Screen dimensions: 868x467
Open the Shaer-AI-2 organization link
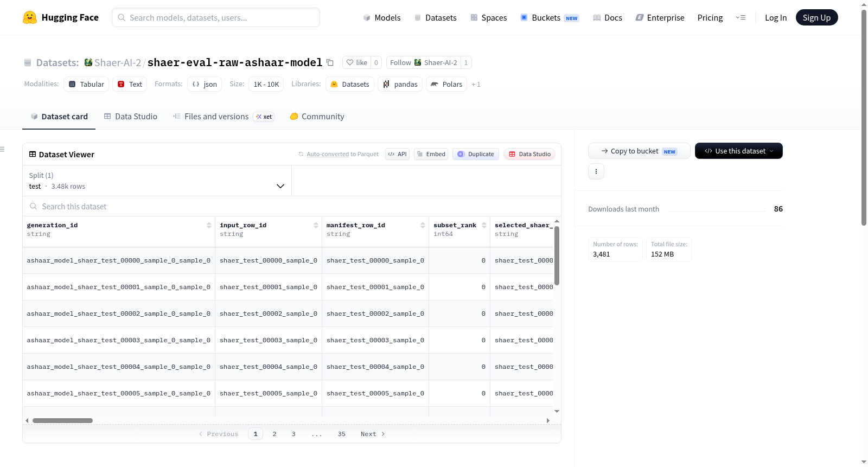(117, 62)
